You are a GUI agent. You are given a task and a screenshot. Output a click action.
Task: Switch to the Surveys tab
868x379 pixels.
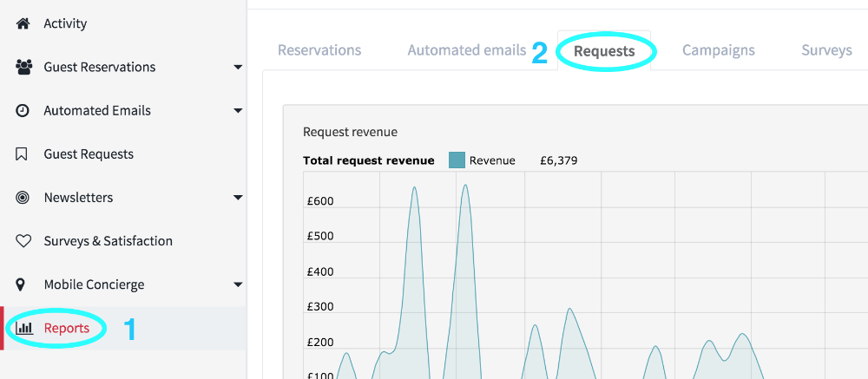(x=826, y=50)
